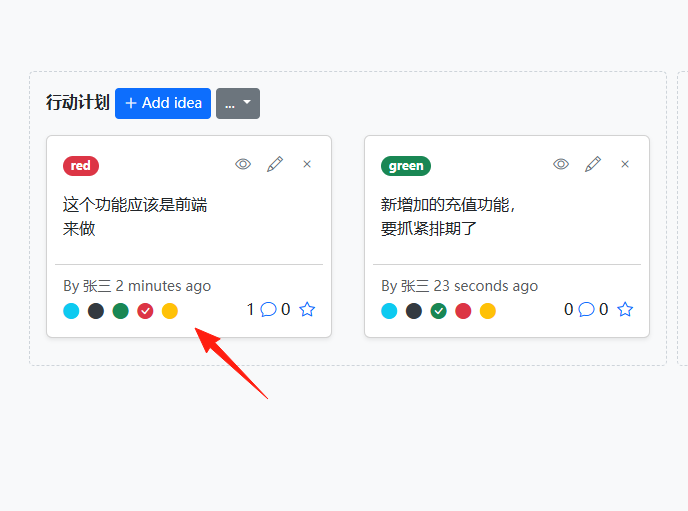688x511 pixels.
Task: Open the column options dropdown beside Add idea
Action: 238,104
